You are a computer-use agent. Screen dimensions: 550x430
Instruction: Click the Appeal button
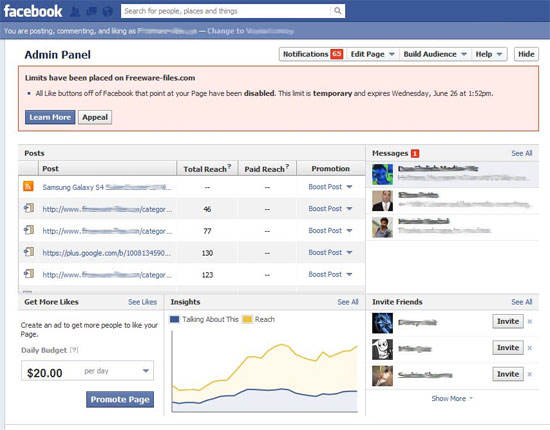coord(95,117)
